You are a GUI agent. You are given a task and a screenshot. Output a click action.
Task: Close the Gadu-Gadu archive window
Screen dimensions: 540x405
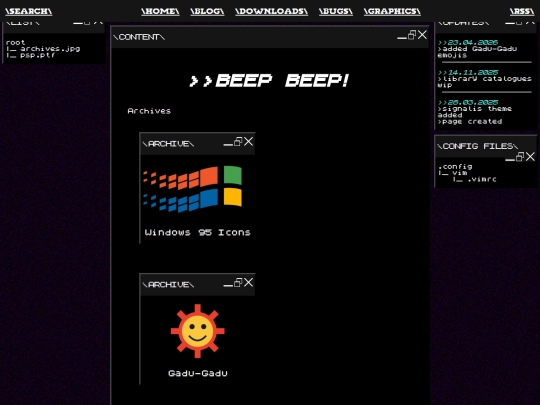click(248, 282)
